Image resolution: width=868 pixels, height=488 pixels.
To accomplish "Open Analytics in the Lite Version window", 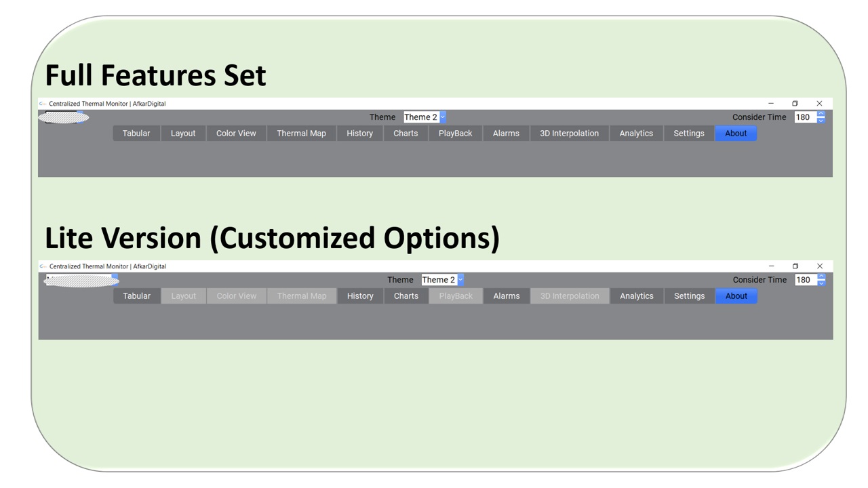I will (637, 296).
